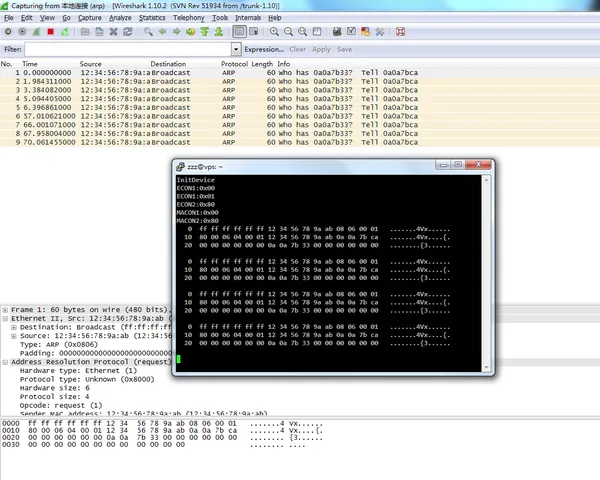Select the Type: ARP (0x0806) line

pyautogui.click(x=59, y=344)
